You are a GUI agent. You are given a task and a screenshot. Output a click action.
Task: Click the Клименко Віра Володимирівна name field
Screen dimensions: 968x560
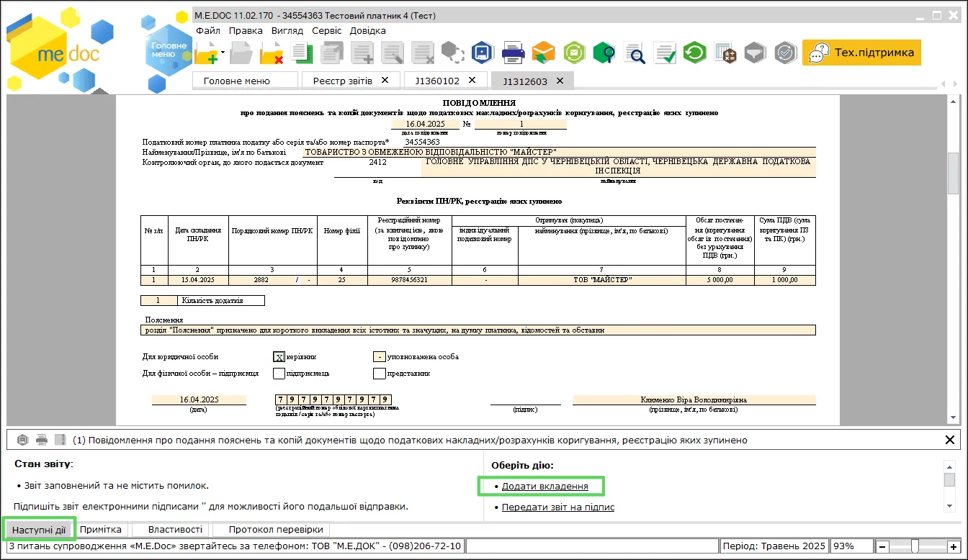(694, 399)
